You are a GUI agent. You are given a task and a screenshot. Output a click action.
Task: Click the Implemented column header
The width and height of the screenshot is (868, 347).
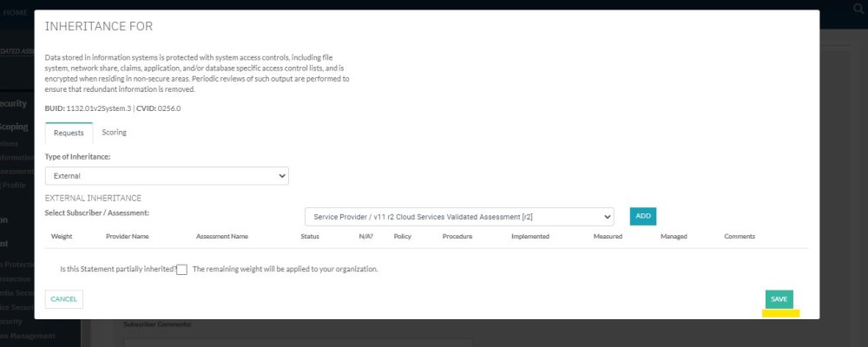pos(529,236)
